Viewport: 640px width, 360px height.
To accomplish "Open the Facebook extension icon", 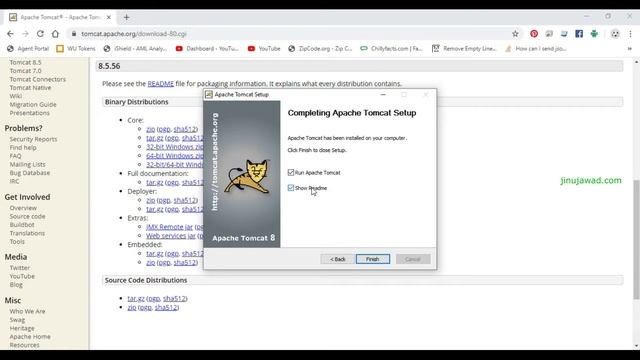I will click(579, 34).
